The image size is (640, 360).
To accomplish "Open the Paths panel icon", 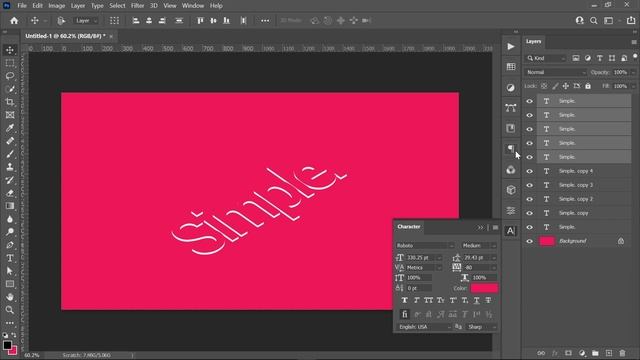I will [x=511, y=108].
